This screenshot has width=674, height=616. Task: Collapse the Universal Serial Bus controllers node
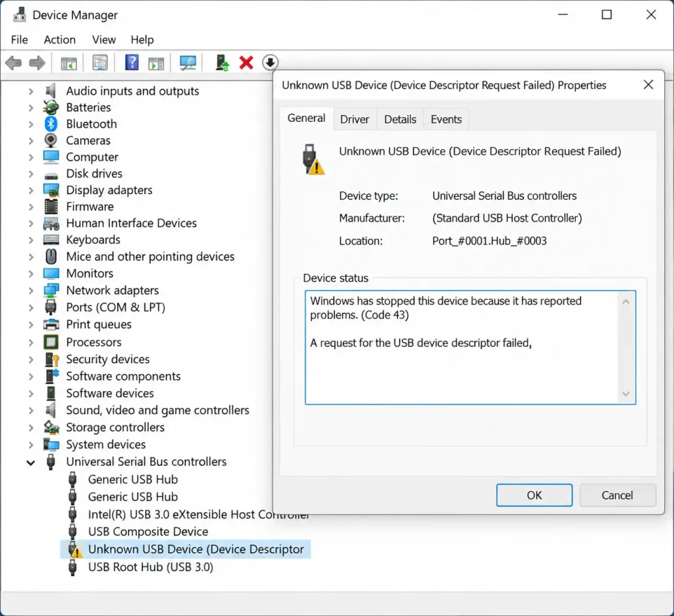point(30,463)
